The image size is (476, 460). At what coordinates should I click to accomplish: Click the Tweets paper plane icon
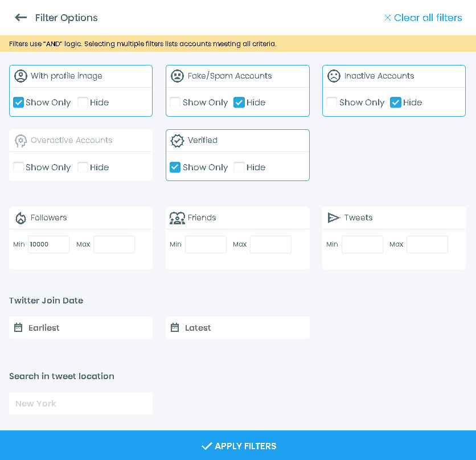click(x=334, y=217)
